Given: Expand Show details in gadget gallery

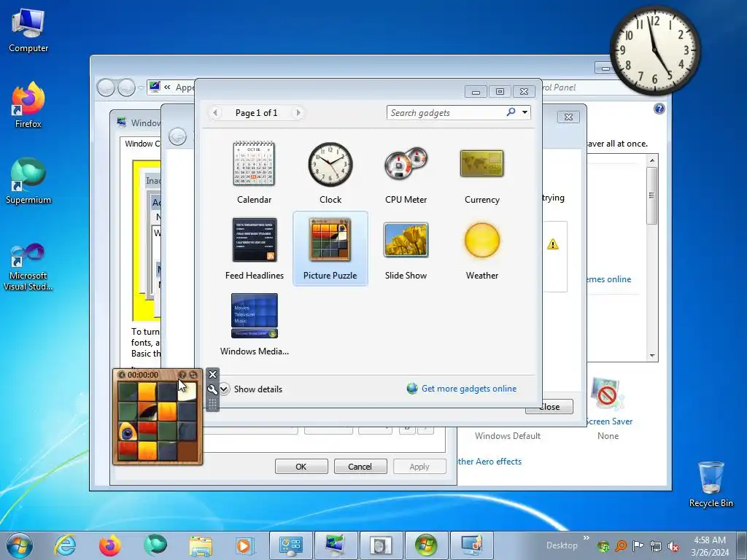Looking at the screenshot, I should 224,389.
